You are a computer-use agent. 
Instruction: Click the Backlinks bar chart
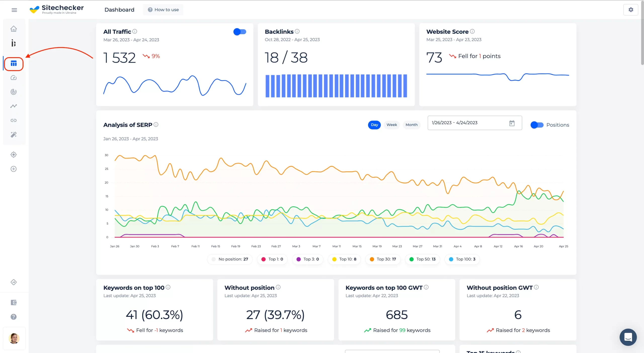336,86
